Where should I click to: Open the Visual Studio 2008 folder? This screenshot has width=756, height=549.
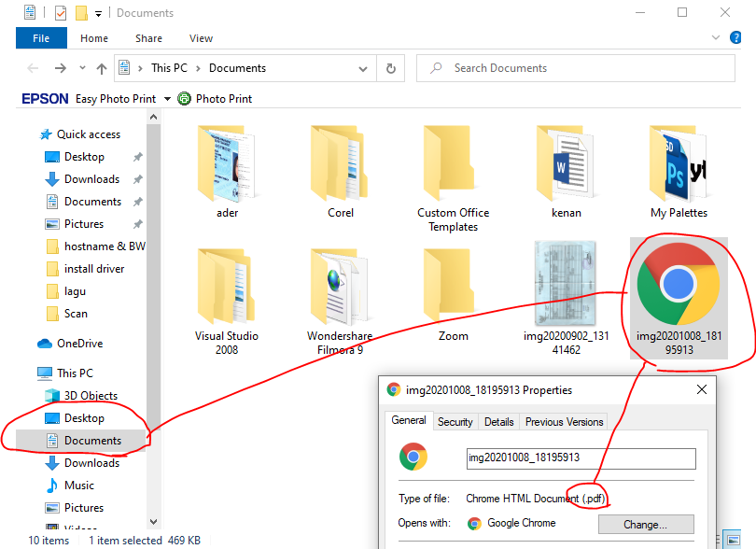[227, 301]
